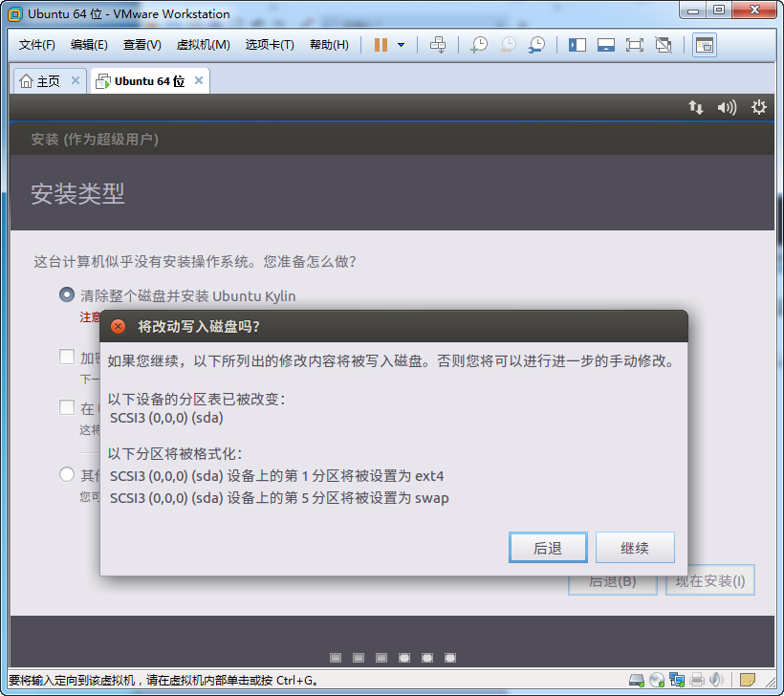This screenshot has width=784, height=696.
Task: Open the Ubuntu system gear menu
Action: point(759,107)
